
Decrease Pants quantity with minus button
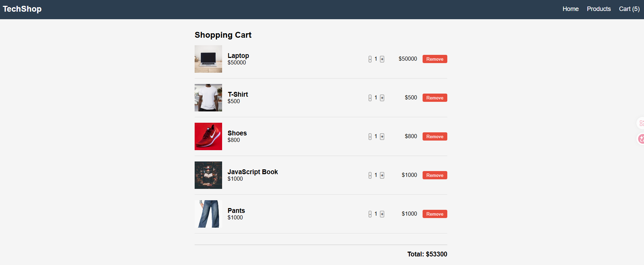click(370, 214)
